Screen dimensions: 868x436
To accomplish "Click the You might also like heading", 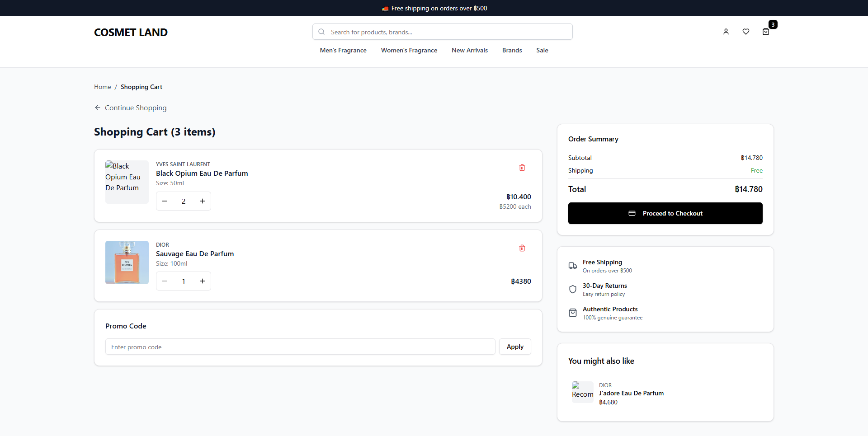I will click(601, 361).
